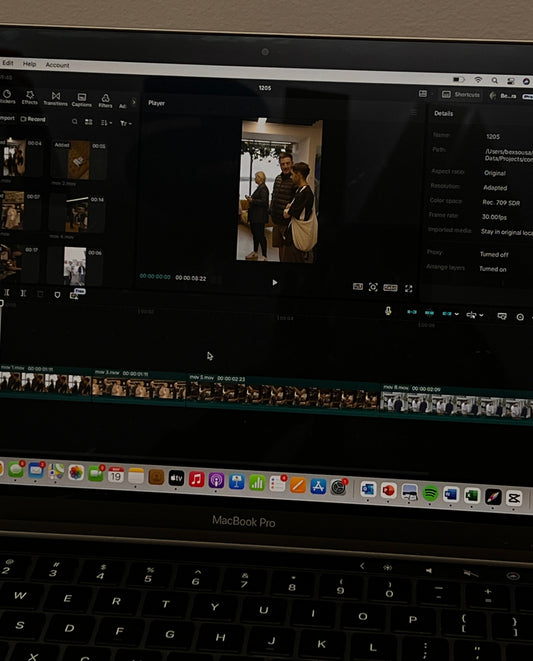Open Wi-Fi status in menu bar
The height and width of the screenshot is (661, 533).
click(478, 79)
